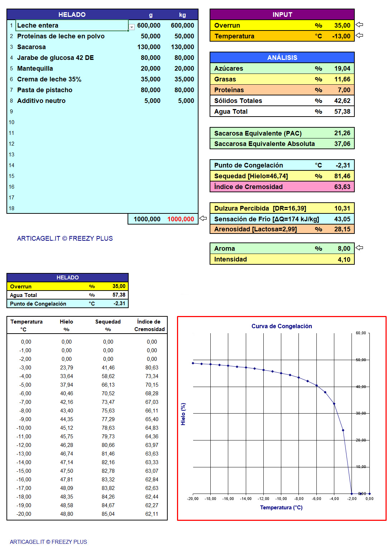Click the Sacarosa Equivalente (PAC) value 21,26

click(x=342, y=133)
